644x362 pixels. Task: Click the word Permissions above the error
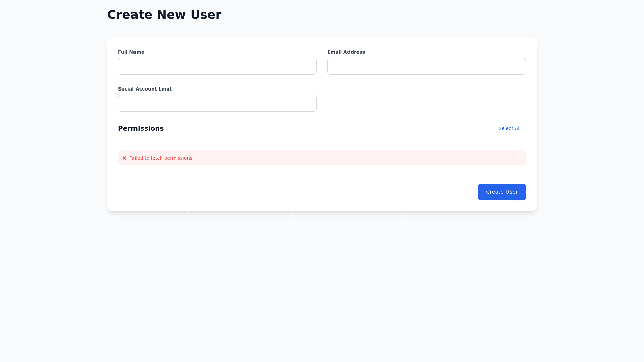click(141, 128)
